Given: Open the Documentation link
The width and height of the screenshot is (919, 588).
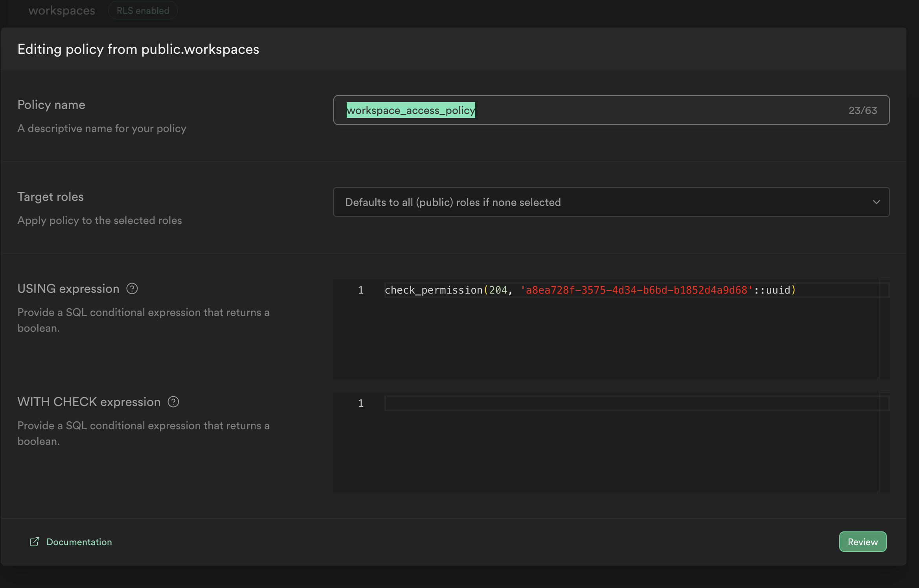Looking at the screenshot, I should point(79,542).
